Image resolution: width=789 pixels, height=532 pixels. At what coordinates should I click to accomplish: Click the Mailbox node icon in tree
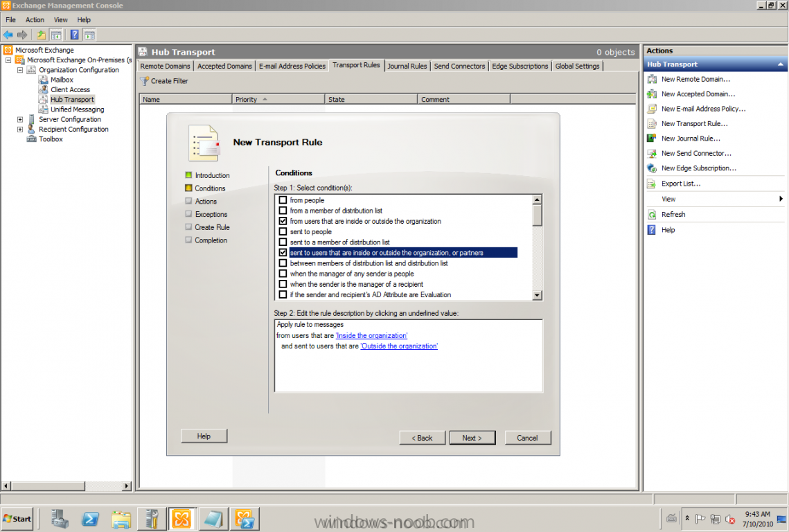44,80
